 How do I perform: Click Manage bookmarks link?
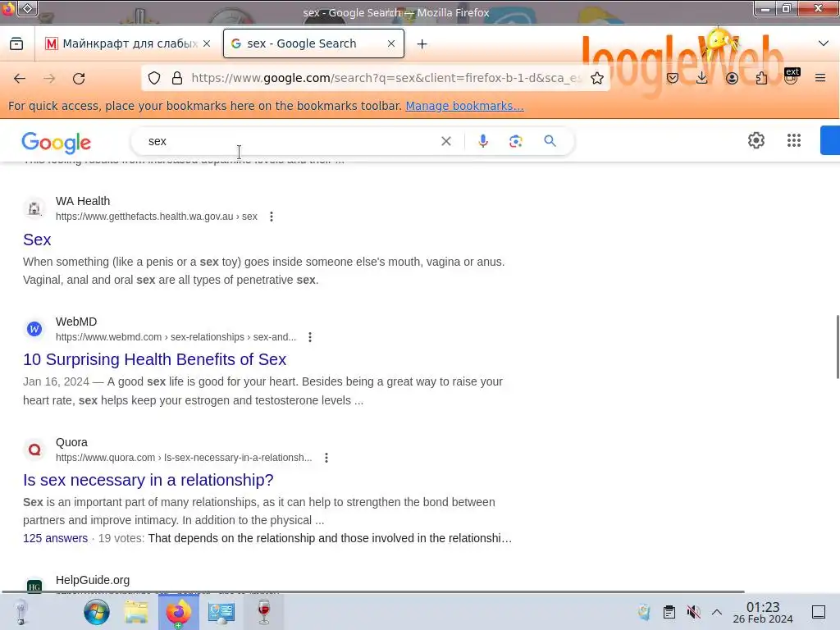[x=464, y=106]
